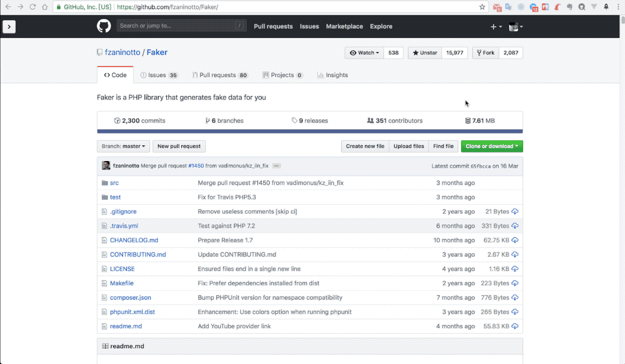
Task: View the 15,977 stargazers count
Action: click(455, 53)
